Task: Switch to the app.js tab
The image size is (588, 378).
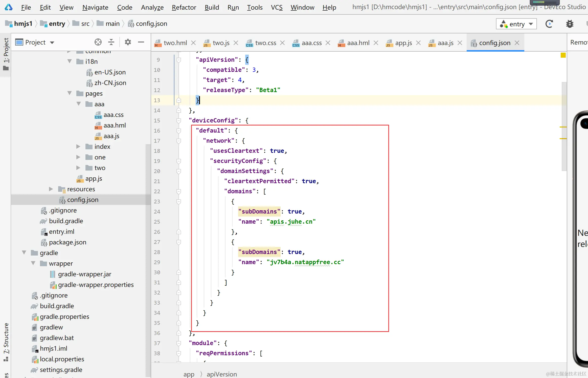Action: (403, 43)
